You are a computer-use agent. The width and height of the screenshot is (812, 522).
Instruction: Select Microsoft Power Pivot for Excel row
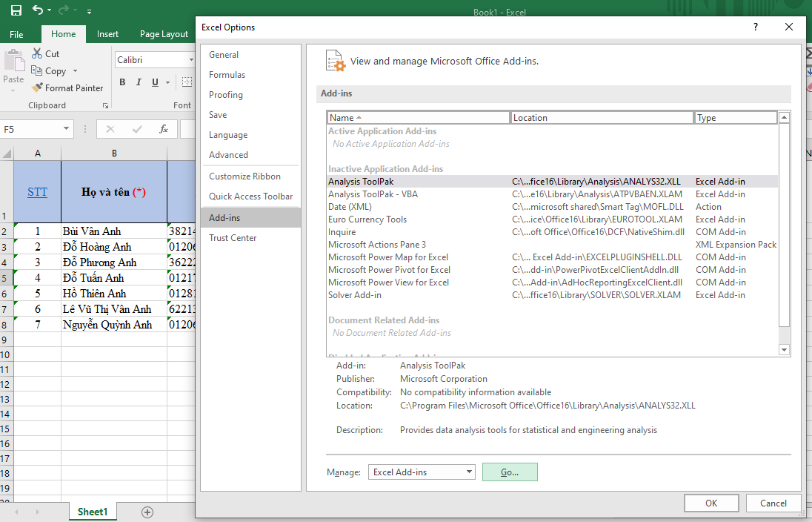pos(553,270)
